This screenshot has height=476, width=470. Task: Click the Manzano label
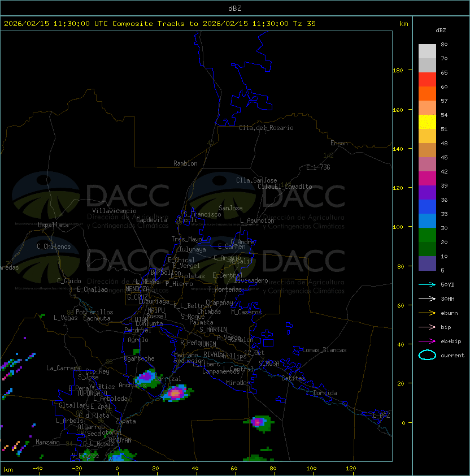click(x=47, y=442)
